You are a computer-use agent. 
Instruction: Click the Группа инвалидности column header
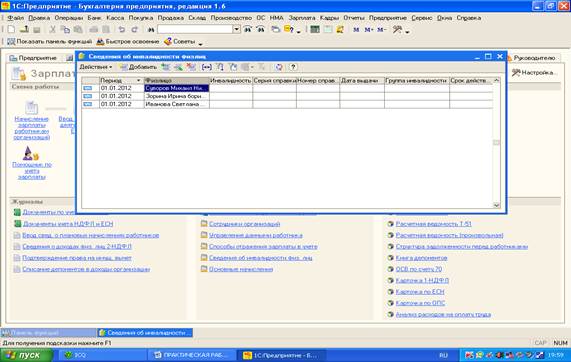click(x=417, y=80)
